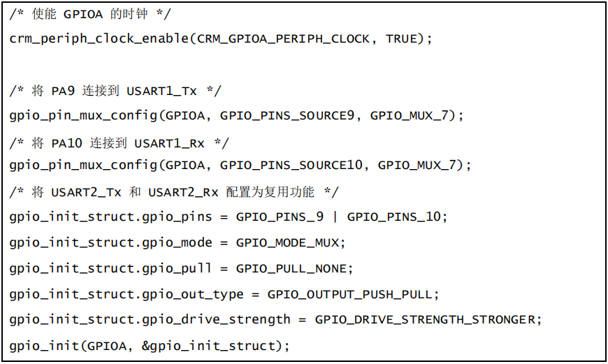Screen dimensions: 608x364
Task: Click the GPIO_MODE_MUX value
Action: coord(289,242)
